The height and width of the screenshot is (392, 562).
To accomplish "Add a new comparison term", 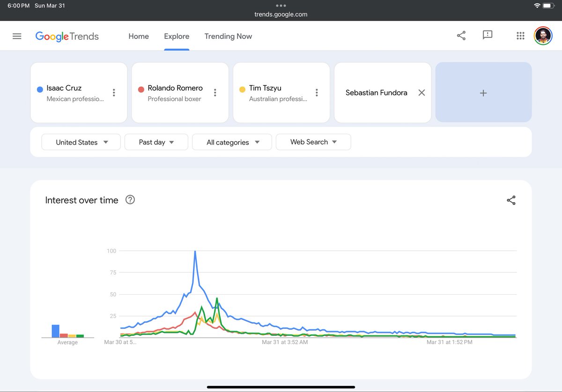I will pyautogui.click(x=483, y=93).
